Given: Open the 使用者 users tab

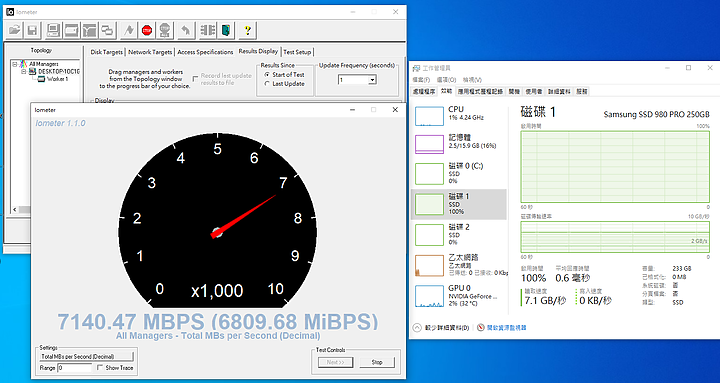Looking at the screenshot, I should 534,91.
